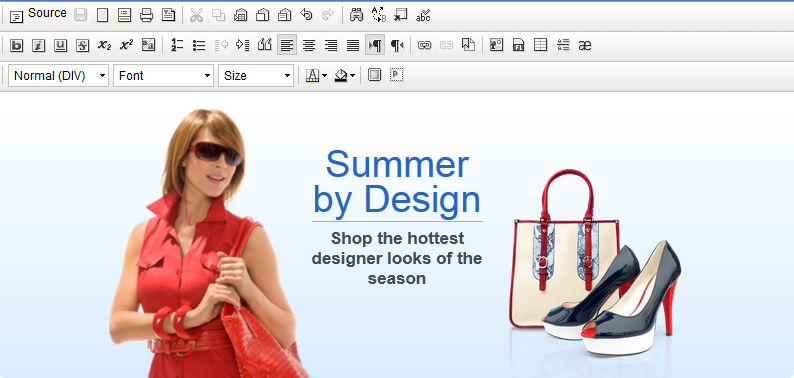Print the document
This screenshot has width=794, height=378.
tap(146, 15)
